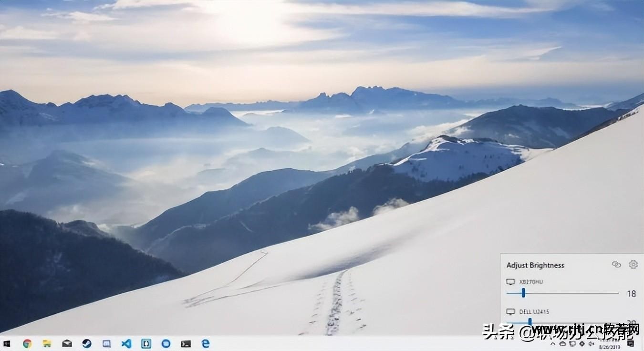Open the Windows Start menu
Viewport: 644px width, 351px height.
tap(7, 343)
